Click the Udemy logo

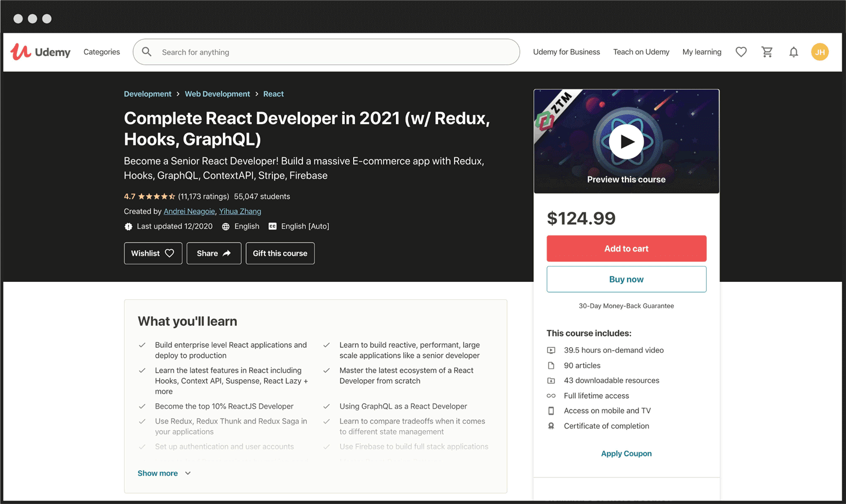click(40, 52)
